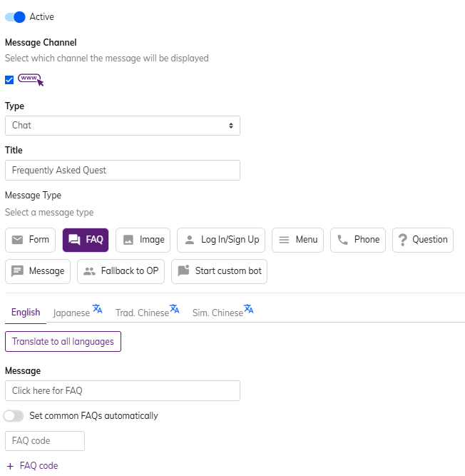Select the Log In/Sign Up message type
Viewport: 465px width, 476px height.
(221, 240)
